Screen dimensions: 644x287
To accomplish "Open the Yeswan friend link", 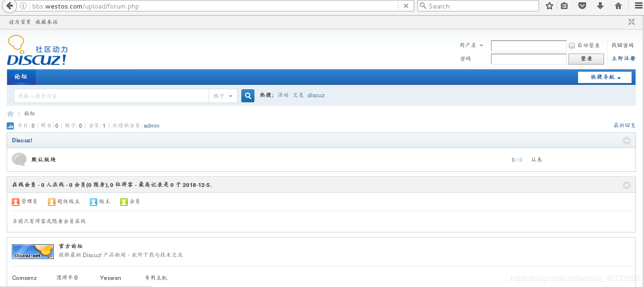I will coord(111,278).
